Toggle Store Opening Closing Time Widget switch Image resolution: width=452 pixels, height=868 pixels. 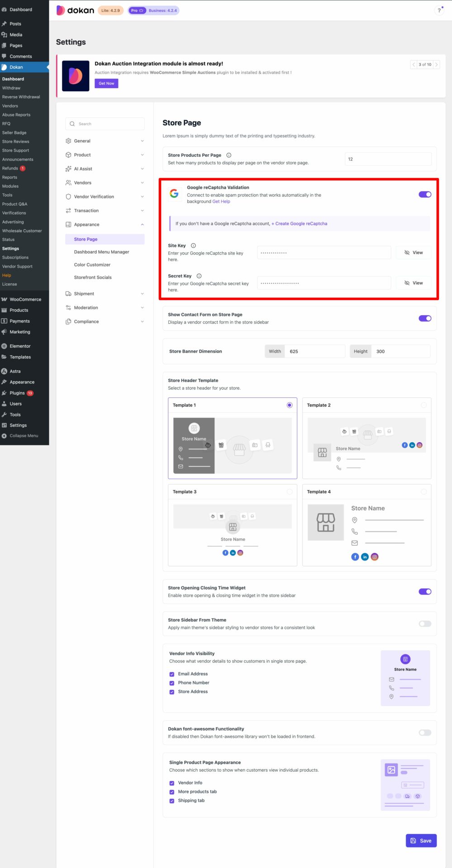[x=425, y=592]
